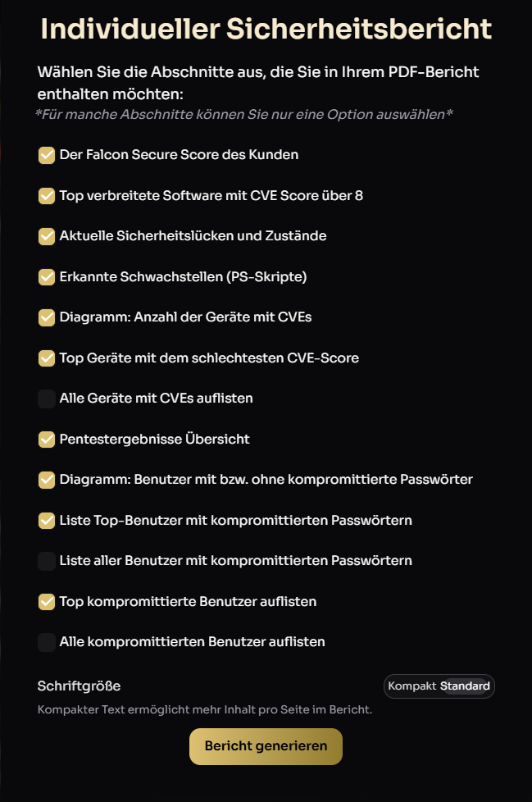Select Standard font size option
This screenshot has height=802, width=532.
465,686
